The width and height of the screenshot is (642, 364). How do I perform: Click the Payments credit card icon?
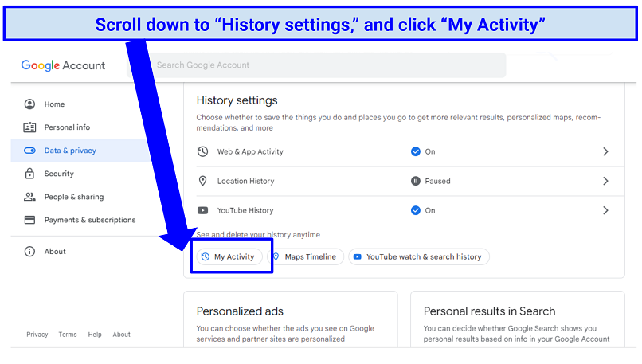(29, 220)
